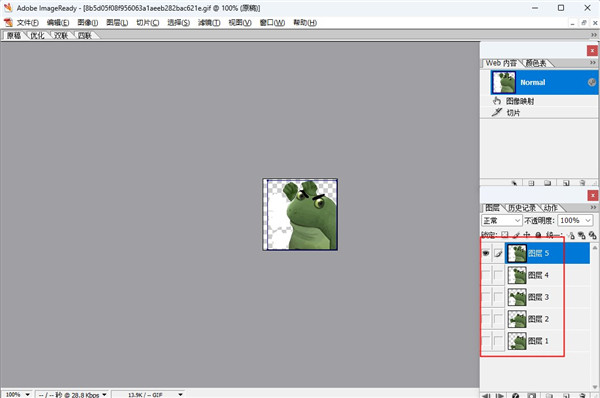The width and height of the screenshot is (600, 398).
Task: Open the Web content panel flyout menu
Action: (x=593, y=63)
